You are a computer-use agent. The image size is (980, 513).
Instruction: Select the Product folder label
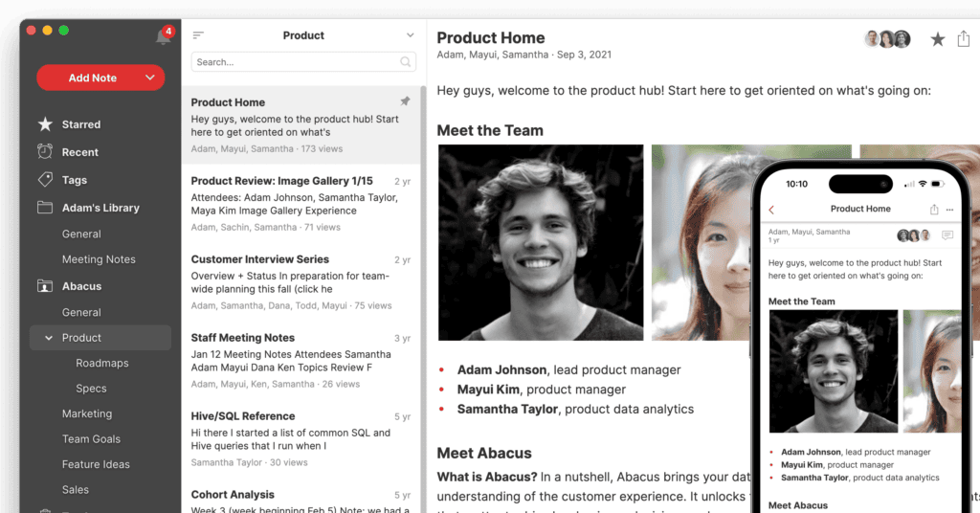(x=81, y=338)
